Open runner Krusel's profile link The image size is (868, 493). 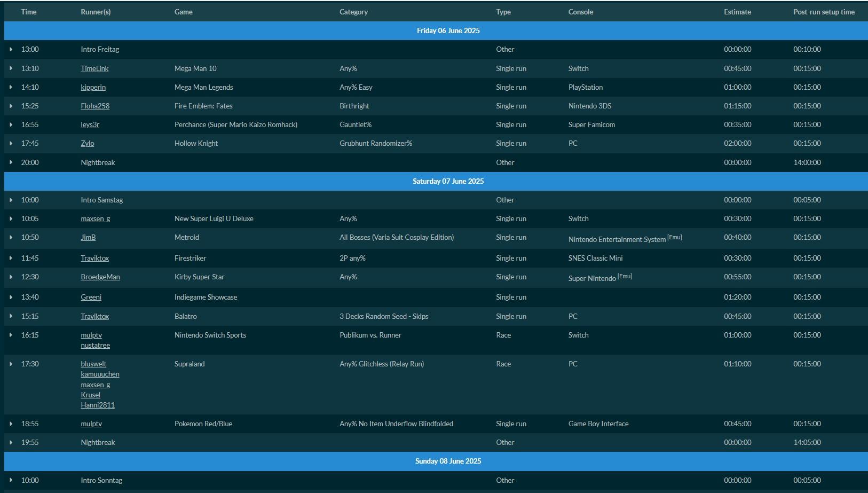(x=90, y=395)
